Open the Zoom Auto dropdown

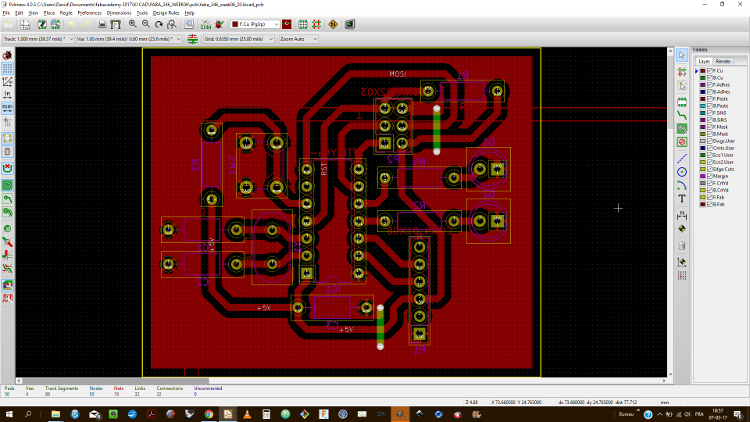[x=298, y=39]
